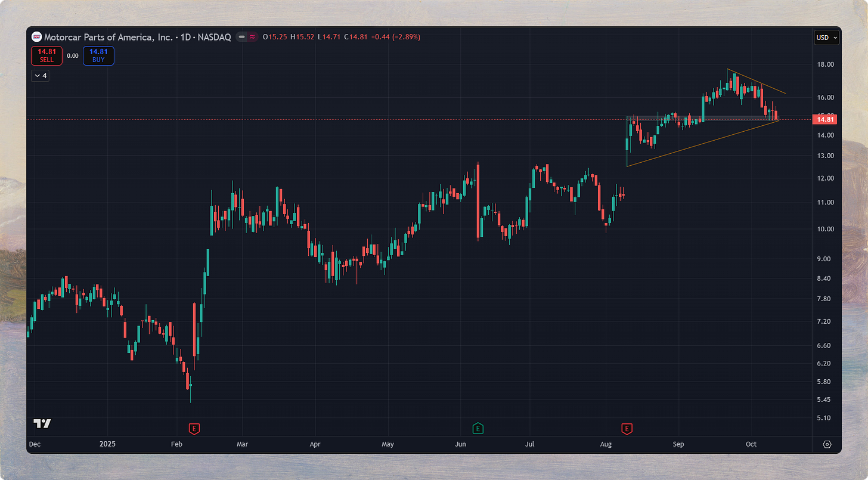The height and width of the screenshot is (480, 868).
Task: Click the 9.00 price axis label
Action: click(825, 259)
